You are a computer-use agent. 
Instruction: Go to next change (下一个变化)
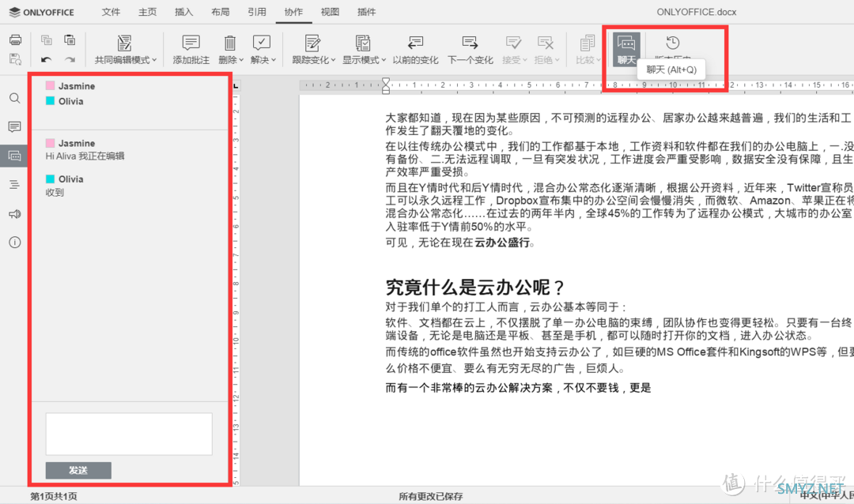click(470, 50)
